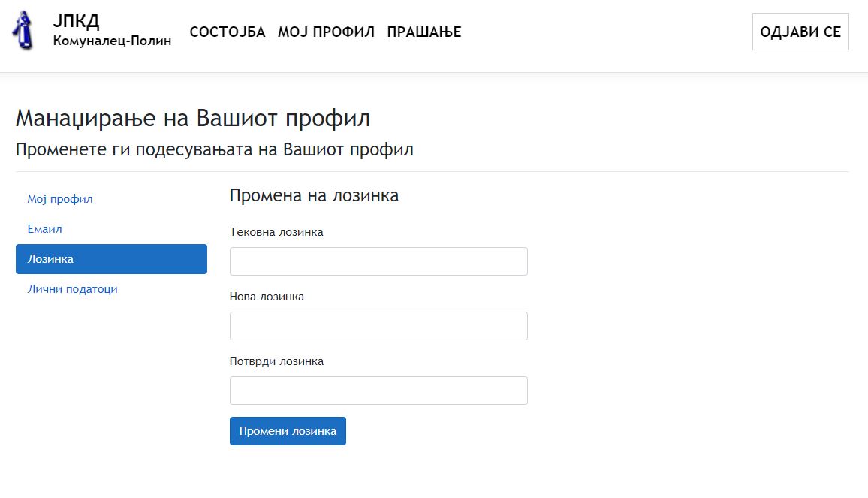Focus the Тековна лозинка input field

[378, 261]
